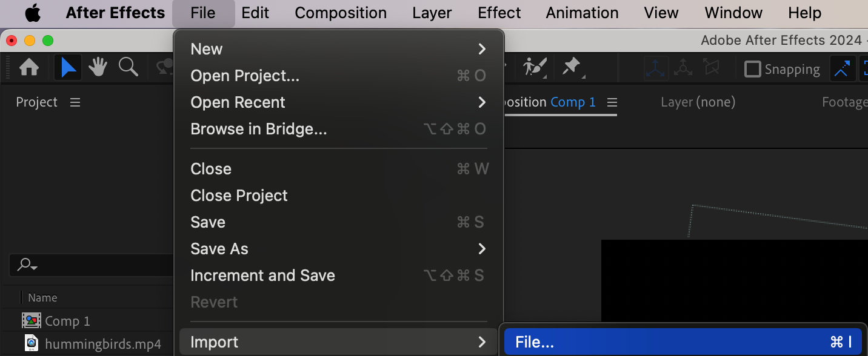This screenshot has height=356, width=868.
Task: Choose Increment and Save menu entry
Action: [262, 275]
